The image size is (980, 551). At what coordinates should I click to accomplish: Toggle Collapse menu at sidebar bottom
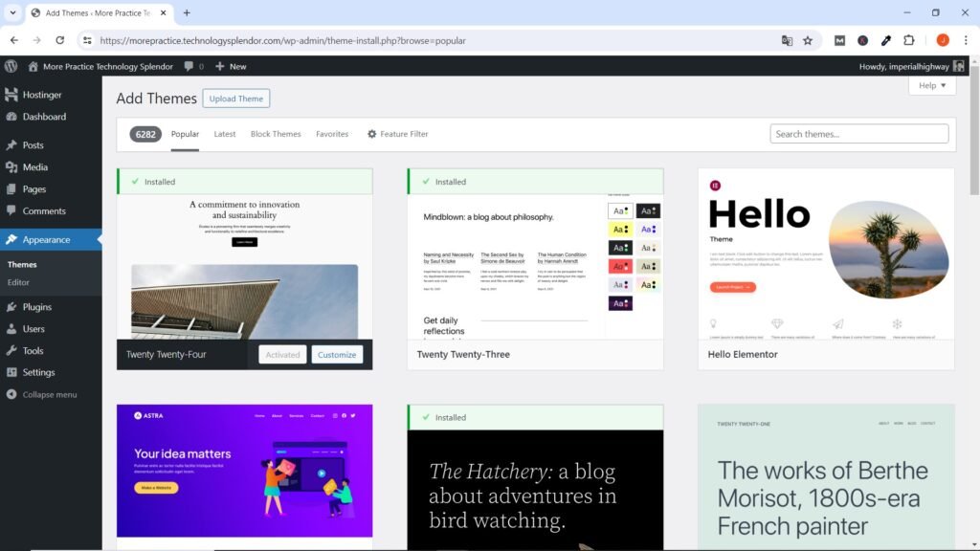click(x=12, y=394)
